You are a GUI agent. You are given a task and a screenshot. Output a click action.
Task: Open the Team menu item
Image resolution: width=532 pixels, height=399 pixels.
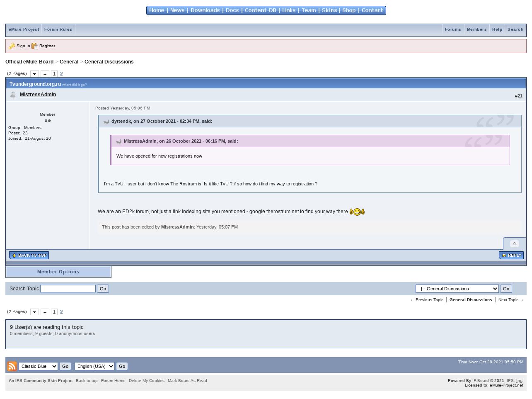click(x=309, y=10)
